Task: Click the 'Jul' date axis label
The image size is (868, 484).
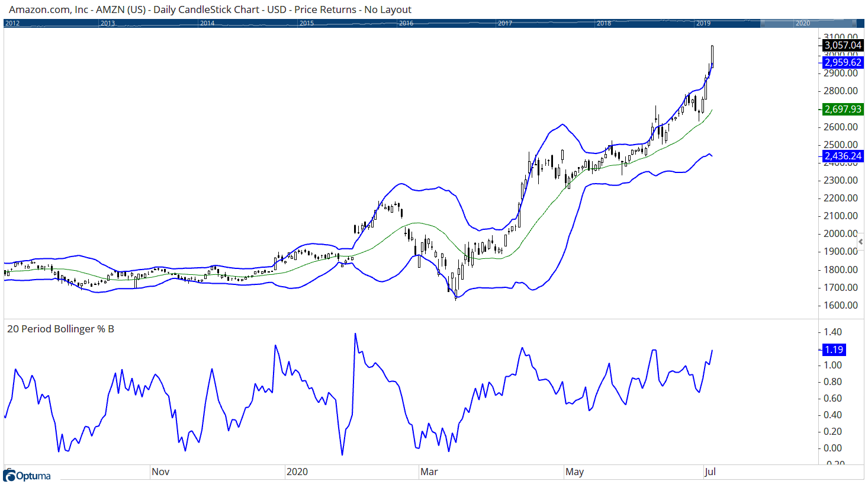Action: click(x=710, y=472)
